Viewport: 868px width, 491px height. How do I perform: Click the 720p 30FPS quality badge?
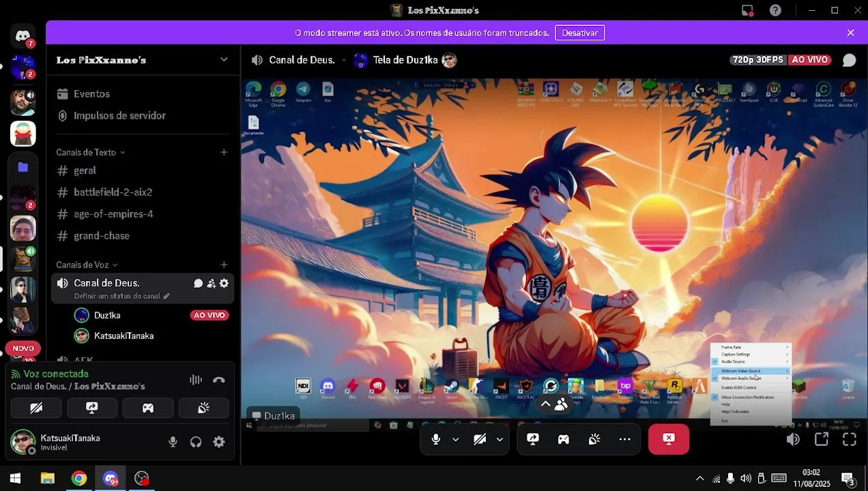[757, 60]
